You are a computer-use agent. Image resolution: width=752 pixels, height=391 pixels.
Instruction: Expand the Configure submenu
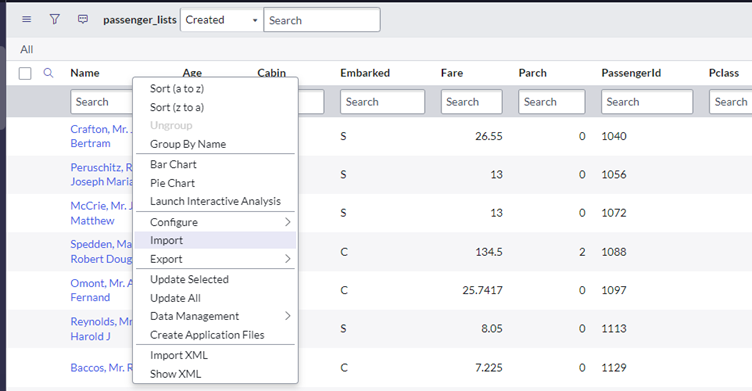pos(215,222)
